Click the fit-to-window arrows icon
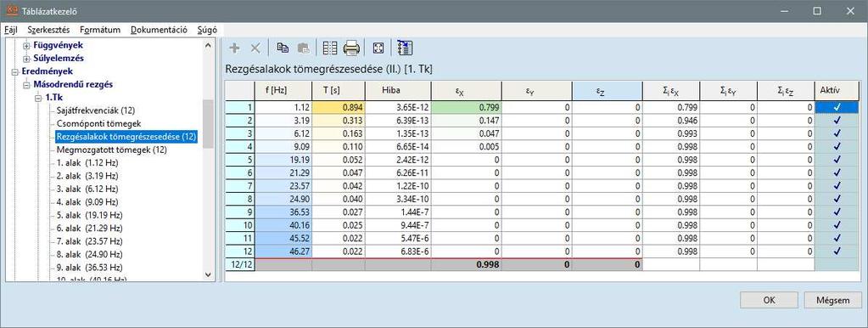Image resolution: width=868 pixels, height=328 pixels. tap(378, 48)
